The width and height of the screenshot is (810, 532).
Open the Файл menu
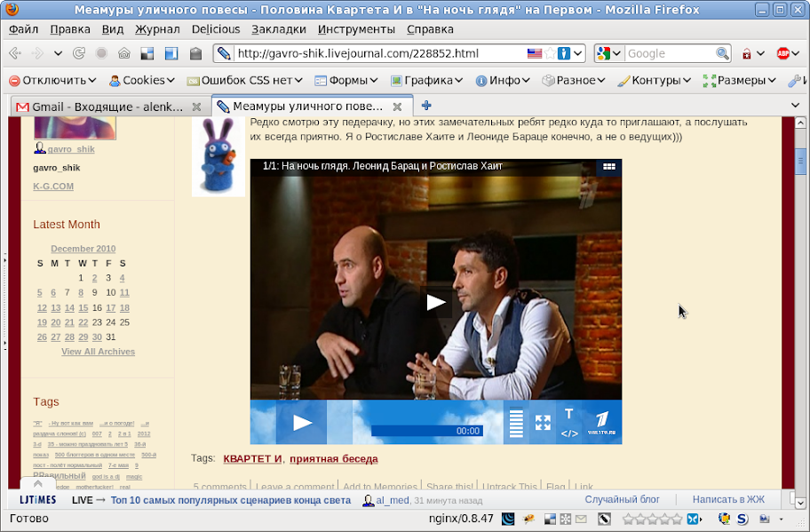tap(24, 29)
